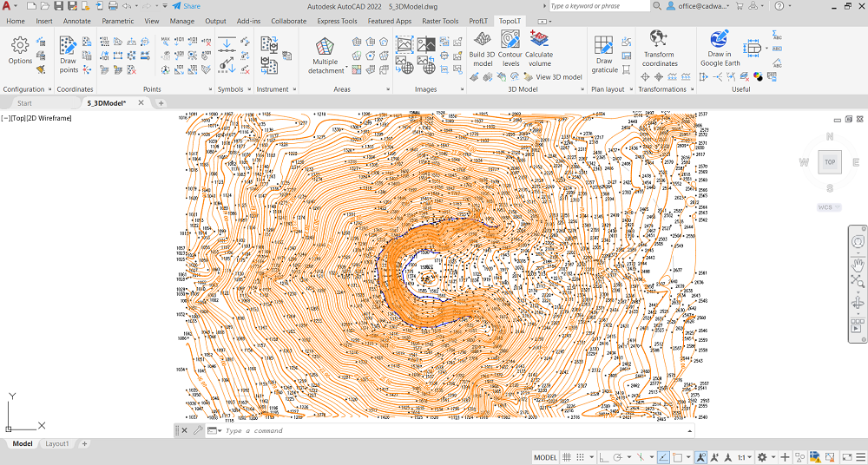Expand the Points panel launcher arrow
The width and height of the screenshot is (868, 465).
point(210,89)
